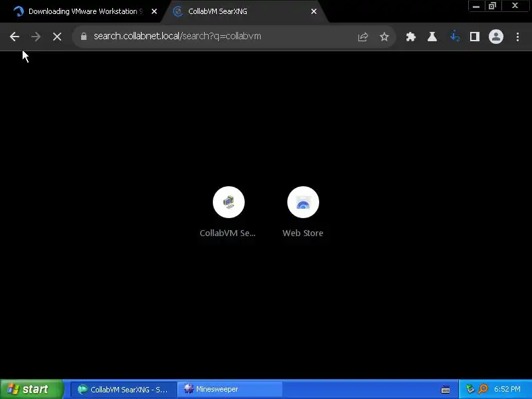Open the Windows Start menu
532x399 pixels.
(x=31, y=389)
